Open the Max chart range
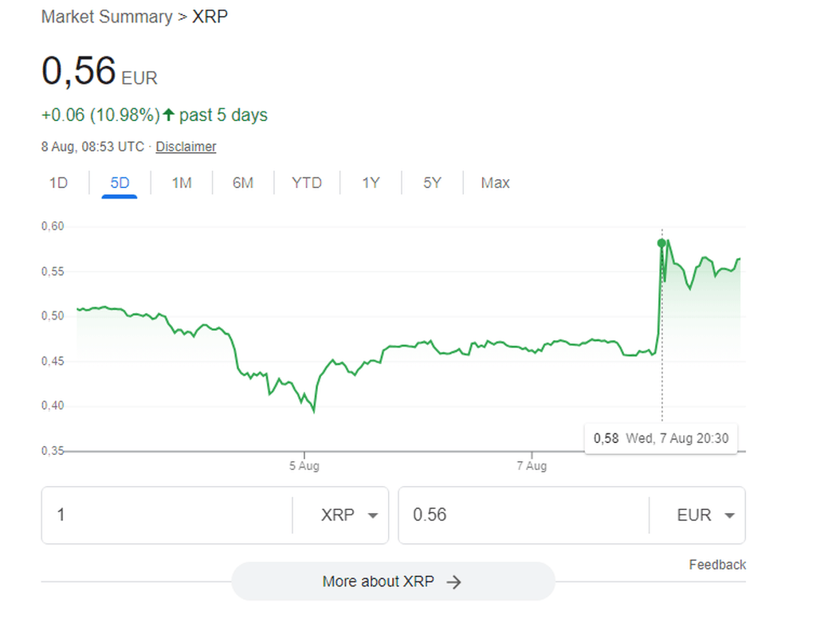 pyautogui.click(x=495, y=183)
